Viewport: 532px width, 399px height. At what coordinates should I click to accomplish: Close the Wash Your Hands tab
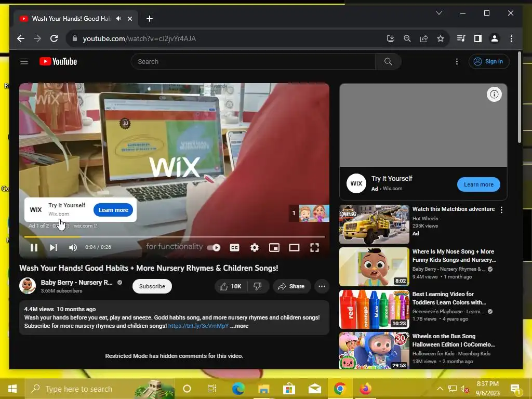[130, 19]
